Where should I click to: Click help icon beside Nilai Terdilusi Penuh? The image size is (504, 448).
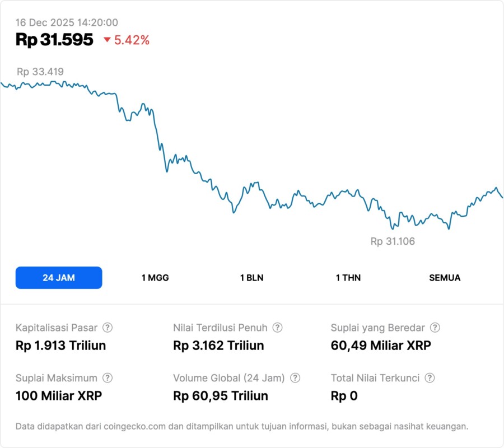277,328
